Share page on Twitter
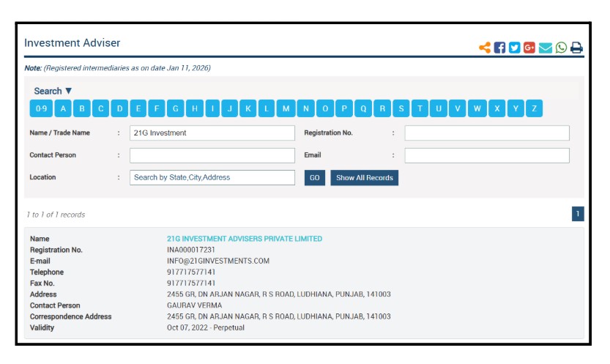 [x=515, y=48]
